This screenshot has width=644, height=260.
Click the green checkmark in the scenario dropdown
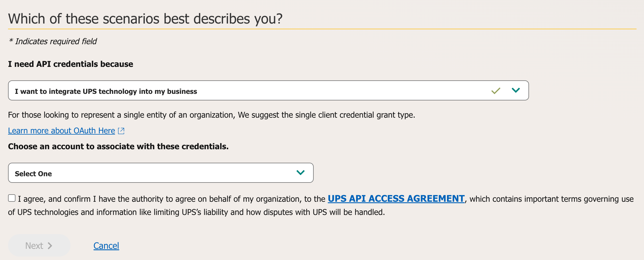tap(495, 91)
